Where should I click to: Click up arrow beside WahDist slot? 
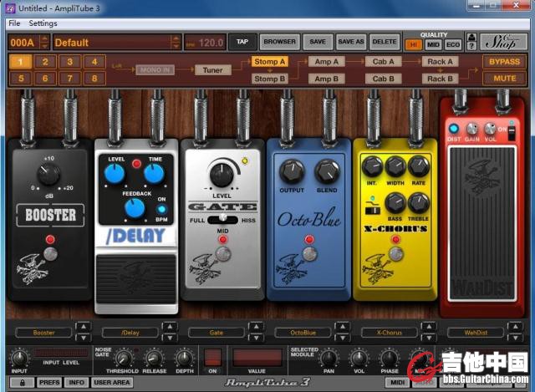[x=515, y=327]
